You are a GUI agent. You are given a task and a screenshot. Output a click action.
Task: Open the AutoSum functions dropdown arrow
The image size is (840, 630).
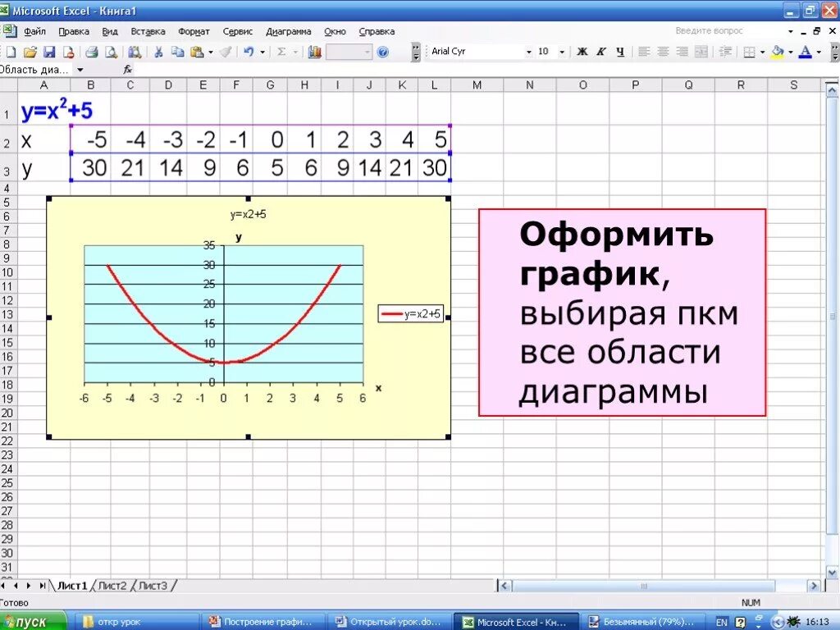pos(295,52)
